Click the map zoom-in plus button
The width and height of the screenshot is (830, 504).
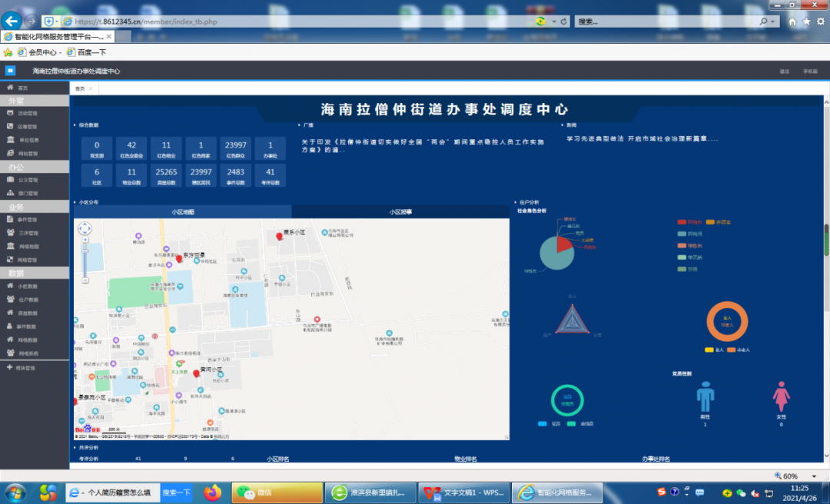(x=85, y=240)
